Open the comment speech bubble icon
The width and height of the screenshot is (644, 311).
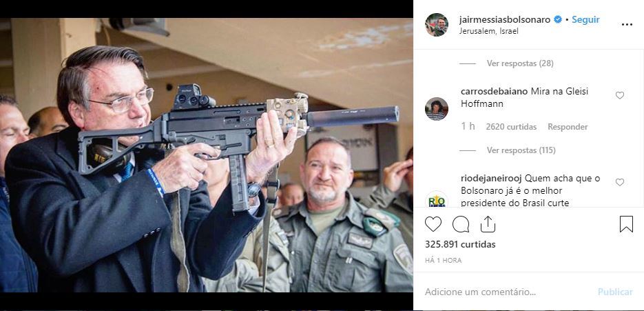pyautogui.click(x=461, y=224)
